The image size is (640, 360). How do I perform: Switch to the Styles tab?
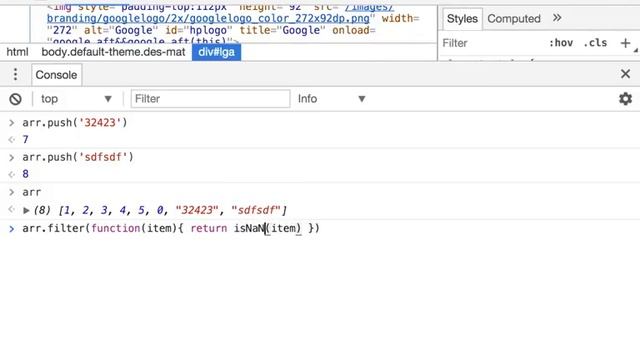click(462, 19)
